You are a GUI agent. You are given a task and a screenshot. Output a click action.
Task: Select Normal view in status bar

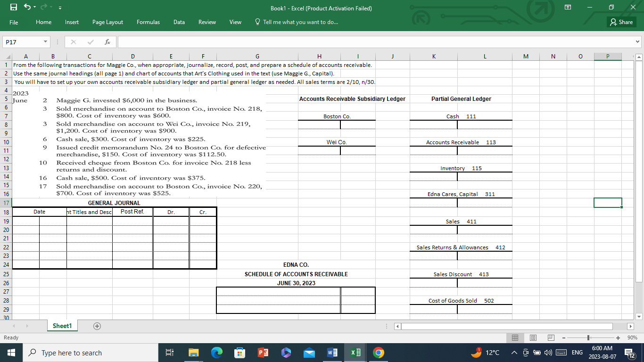point(515,337)
